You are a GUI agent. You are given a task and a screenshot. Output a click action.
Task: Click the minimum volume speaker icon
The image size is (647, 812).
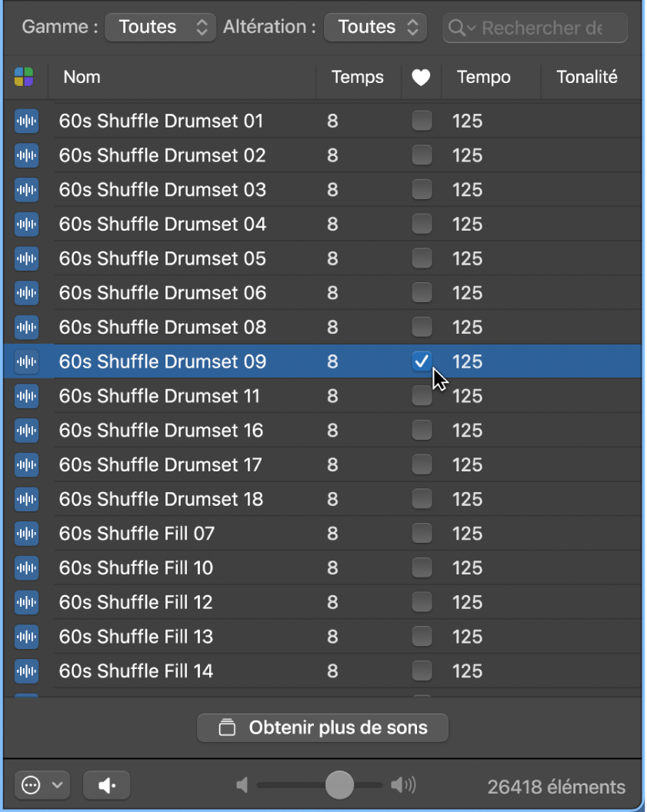[242, 785]
